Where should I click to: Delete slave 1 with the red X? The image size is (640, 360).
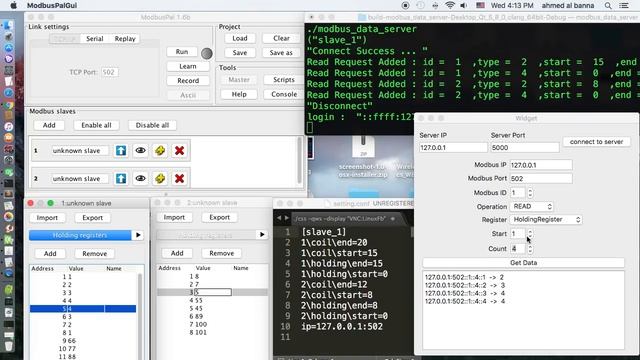[x=179, y=151]
